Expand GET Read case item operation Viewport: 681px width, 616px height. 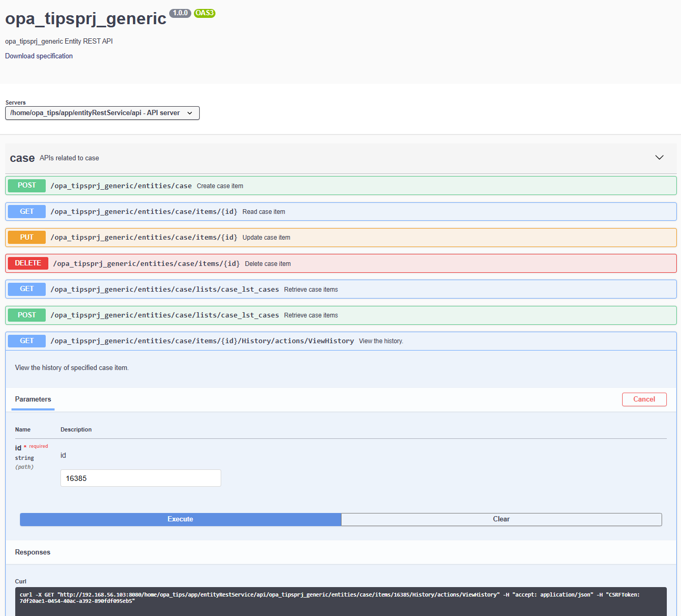click(x=341, y=211)
